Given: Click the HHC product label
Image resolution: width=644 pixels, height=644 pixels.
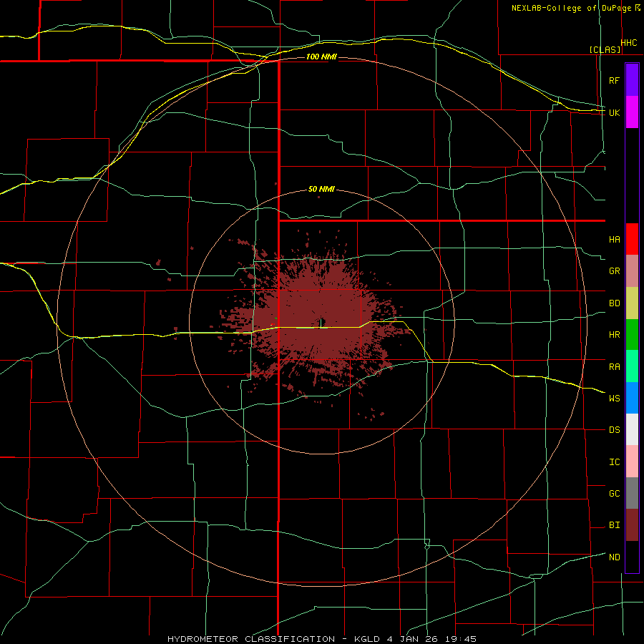Looking at the screenshot, I should [x=629, y=43].
